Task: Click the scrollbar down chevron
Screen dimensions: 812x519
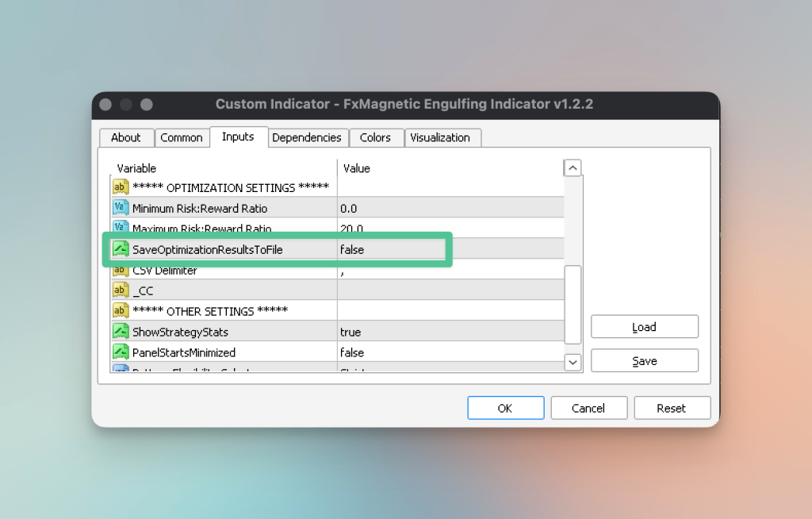Action: 572,362
